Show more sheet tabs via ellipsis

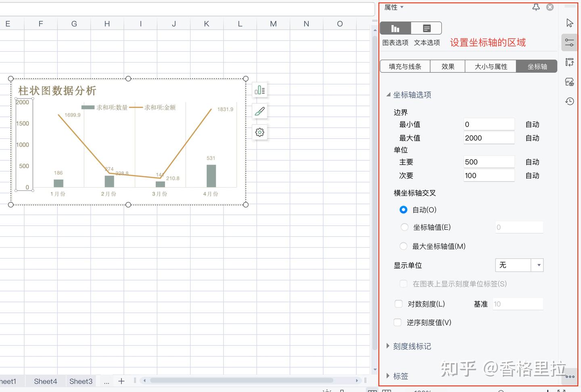pos(107,382)
